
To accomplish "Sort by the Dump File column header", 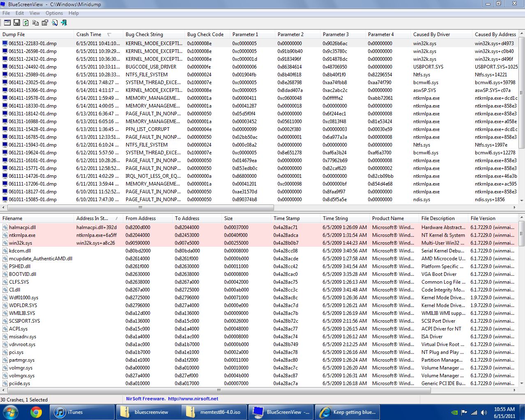I will pos(37,34).
